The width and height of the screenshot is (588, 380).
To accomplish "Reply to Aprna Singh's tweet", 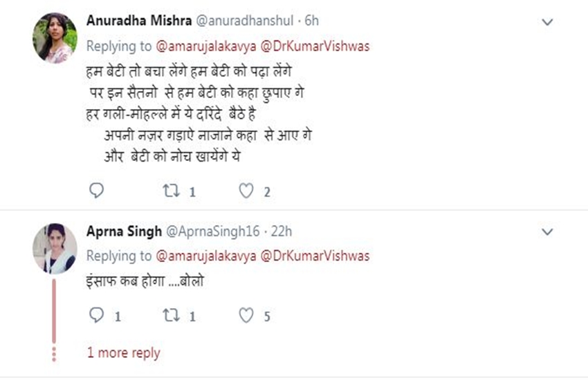I will pos(97,316).
